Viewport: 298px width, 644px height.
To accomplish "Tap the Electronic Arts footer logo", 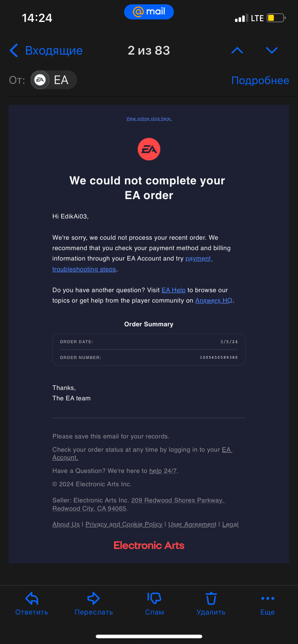I will [149, 546].
